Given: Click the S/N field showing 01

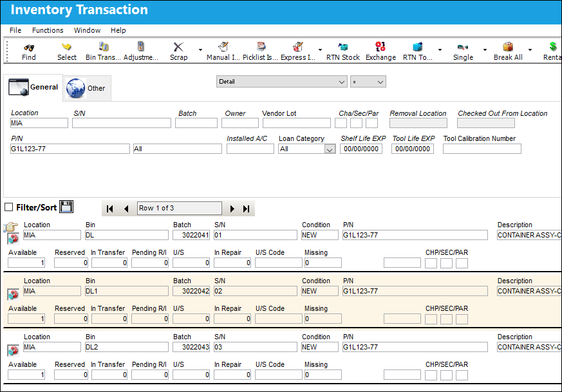Looking at the screenshot, I should point(255,235).
